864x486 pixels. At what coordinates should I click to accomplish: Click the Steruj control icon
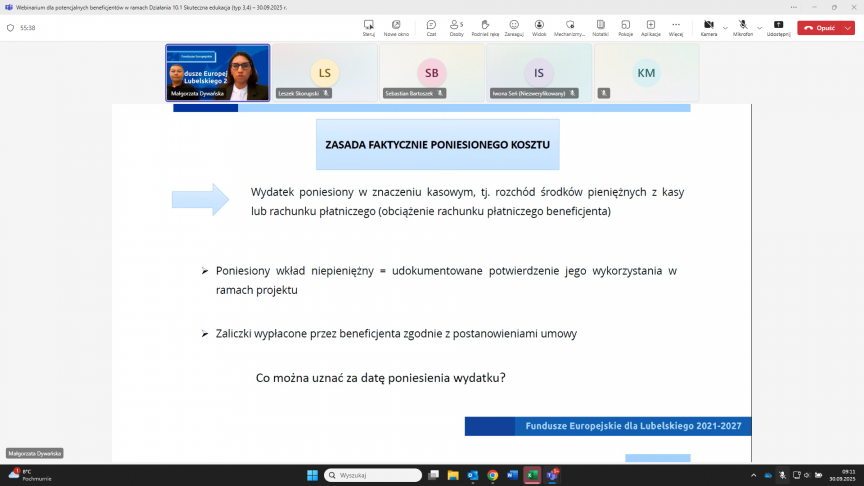[369, 27]
